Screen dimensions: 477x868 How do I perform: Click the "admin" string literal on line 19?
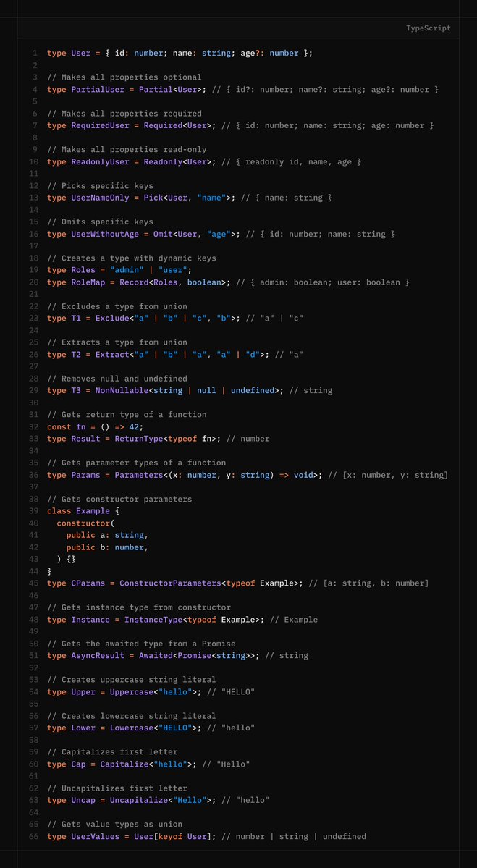[127, 270]
